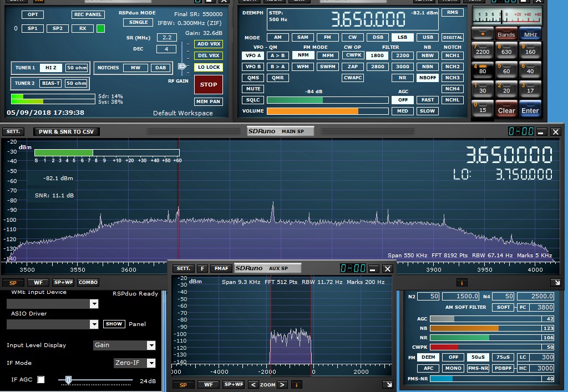
Task: Adjust the NB level bar
Action: point(485,328)
